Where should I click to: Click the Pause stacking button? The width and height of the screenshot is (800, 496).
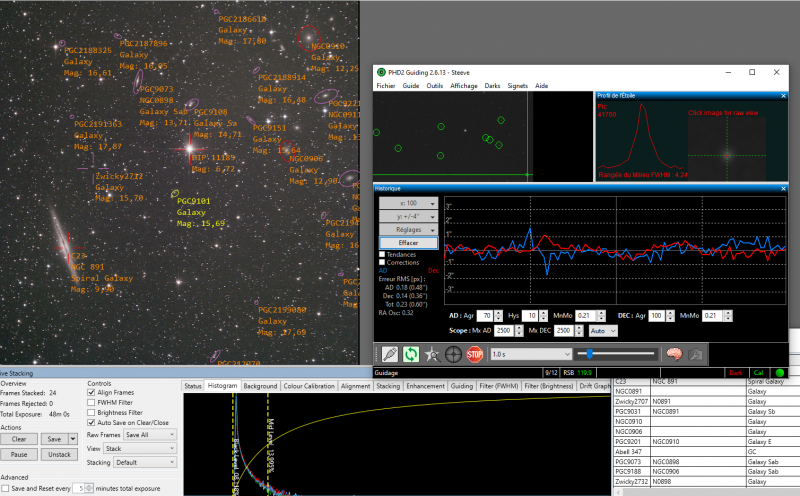[19, 454]
